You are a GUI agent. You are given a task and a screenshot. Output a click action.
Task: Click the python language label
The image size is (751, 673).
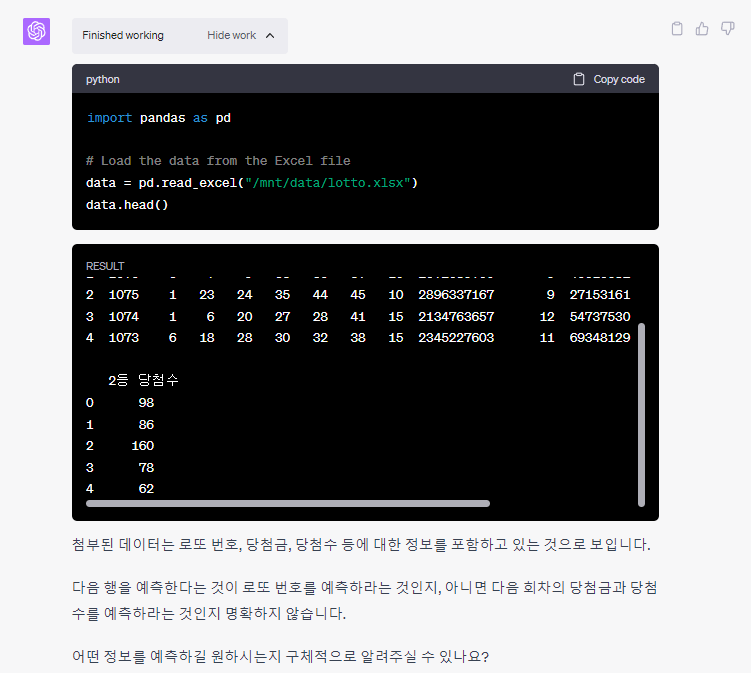pos(102,80)
